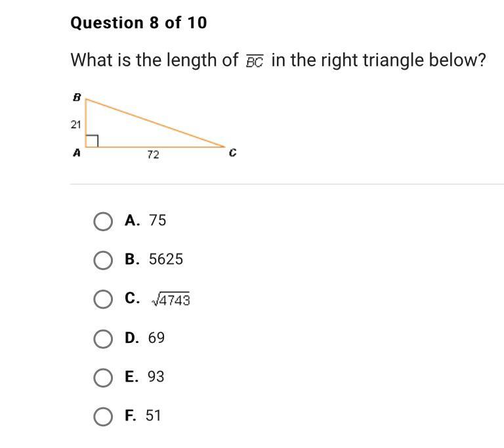Viewport: 504px width, 448px height.
Task: Select radio button for answer A
Action: pos(103,221)
